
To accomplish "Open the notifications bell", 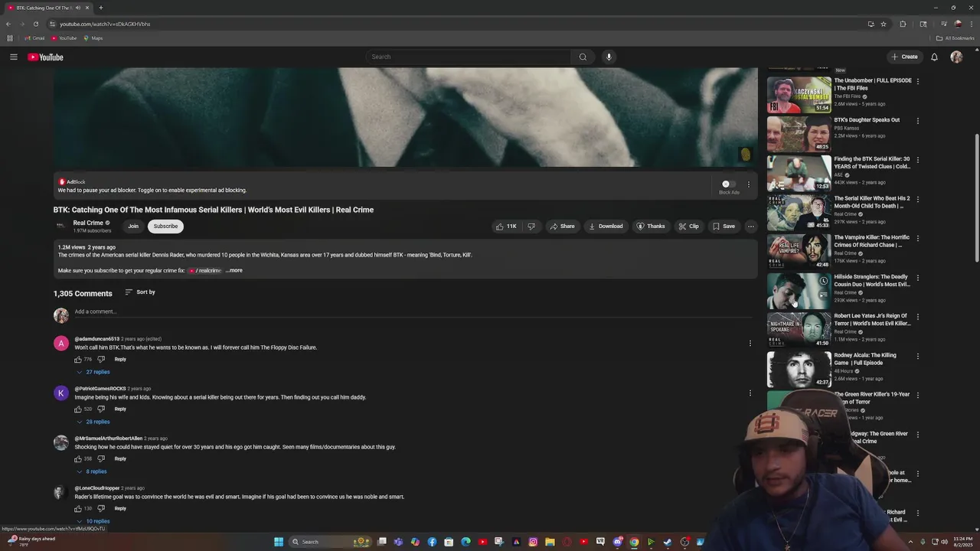I will coord(934,57).
